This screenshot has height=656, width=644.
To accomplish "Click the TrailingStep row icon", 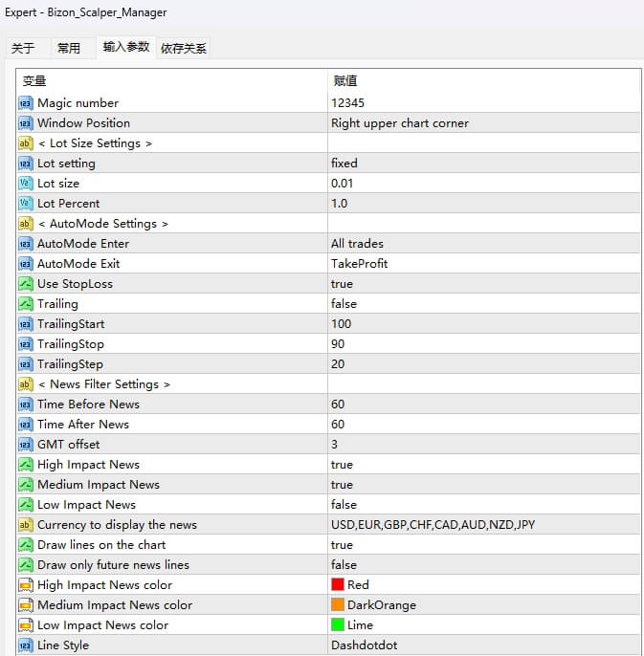I will 26,364.
